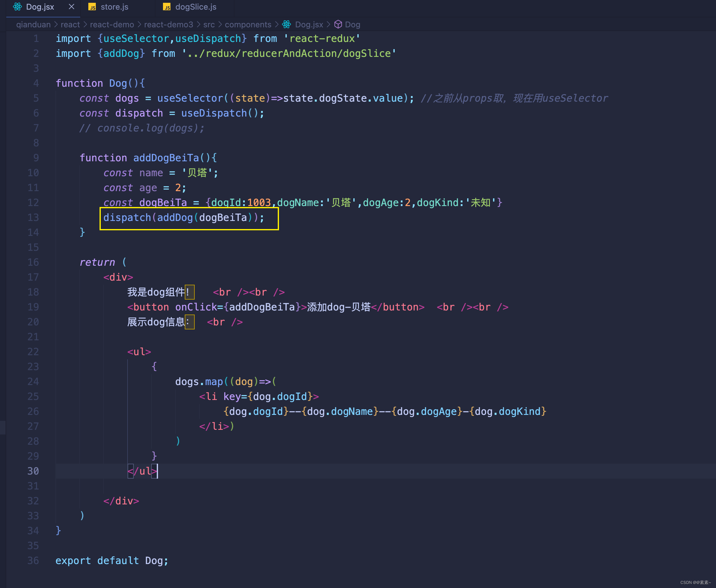Click 'key={dog.dogId}' on line 25
The height and width of the screenshot is (588, 716).
(267, 397)
